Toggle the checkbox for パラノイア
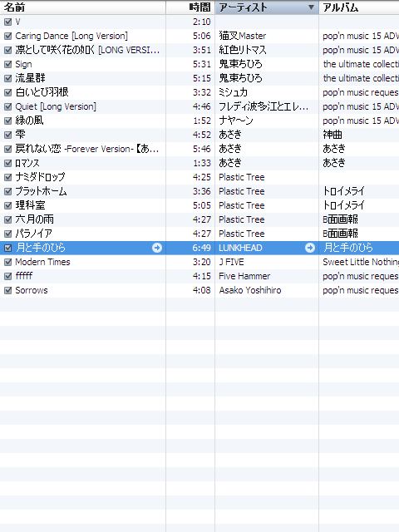The height and width of the screenshot is (532, 399). coord(7,234)
